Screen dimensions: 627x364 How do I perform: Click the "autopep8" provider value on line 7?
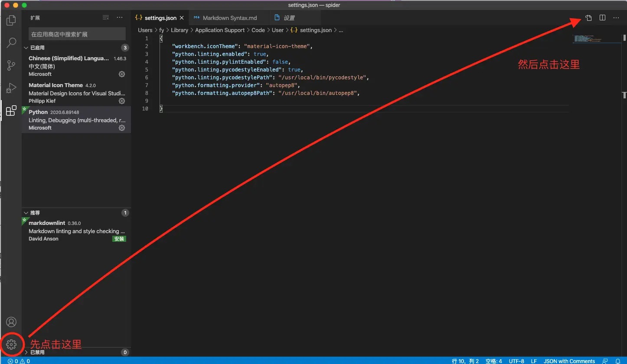point(281,85)
